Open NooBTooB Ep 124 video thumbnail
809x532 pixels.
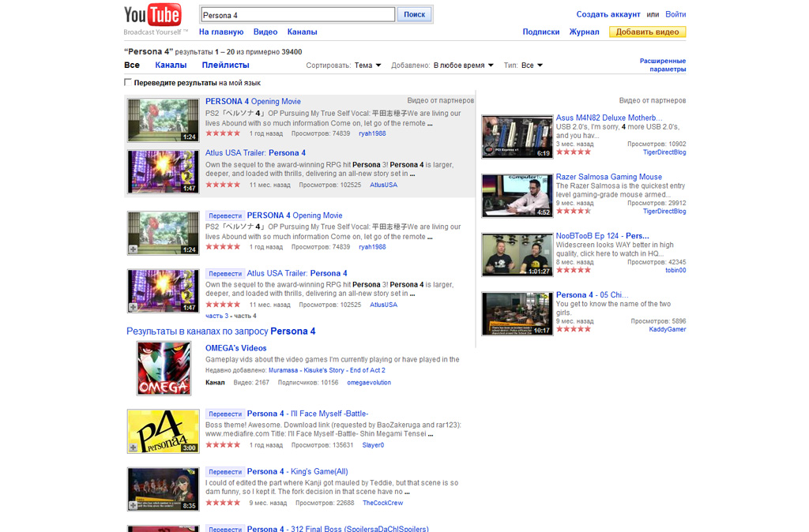point(517,255)
